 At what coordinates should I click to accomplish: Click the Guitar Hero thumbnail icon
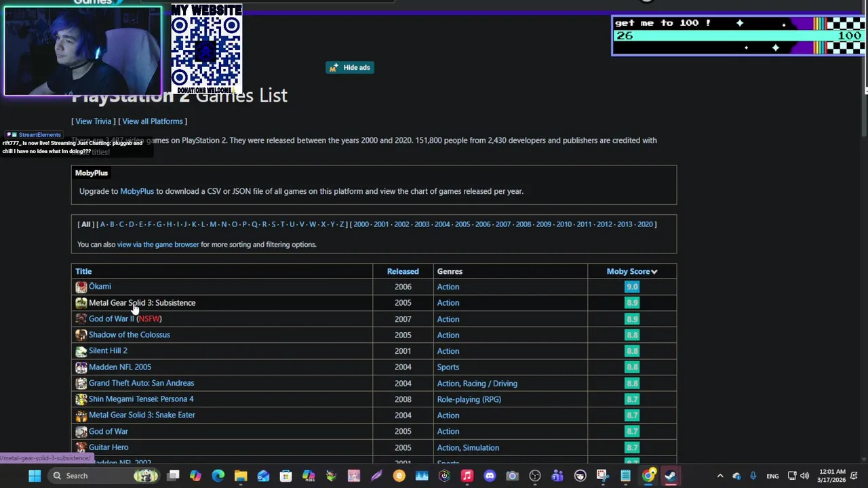[81, 447]
